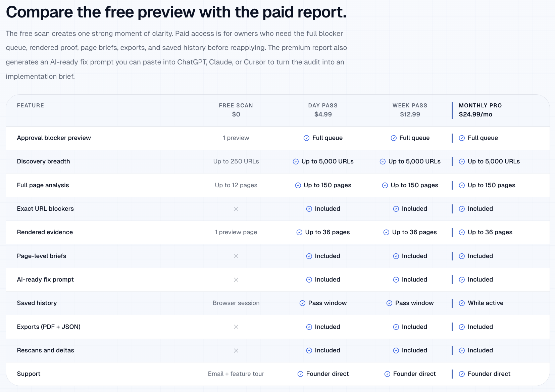
Task: Click the Monthly Pro check beside Up to 150 pages
Action: pos(461,185)
